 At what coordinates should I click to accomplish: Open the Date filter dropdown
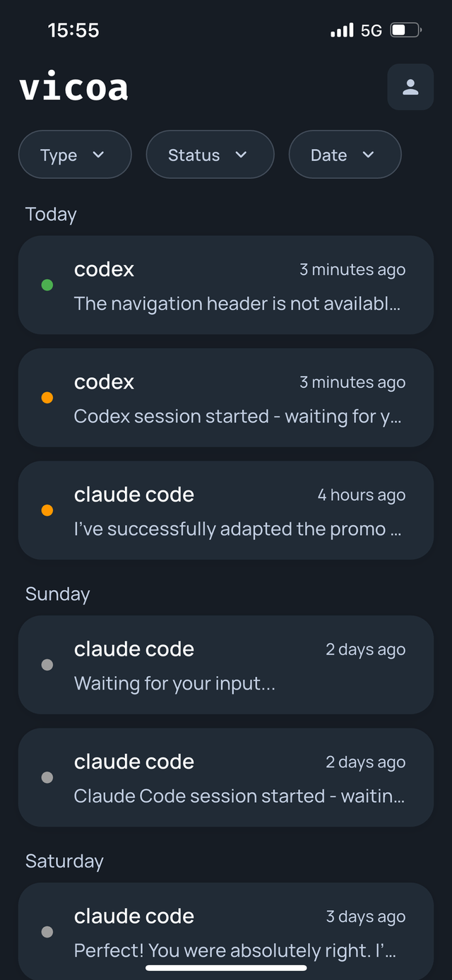345,154
